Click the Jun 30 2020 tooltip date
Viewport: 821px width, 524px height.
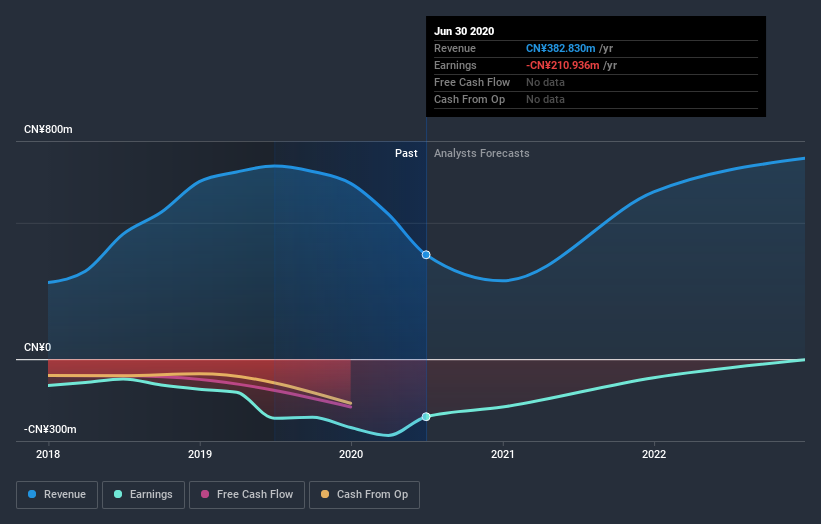(464, 31)
